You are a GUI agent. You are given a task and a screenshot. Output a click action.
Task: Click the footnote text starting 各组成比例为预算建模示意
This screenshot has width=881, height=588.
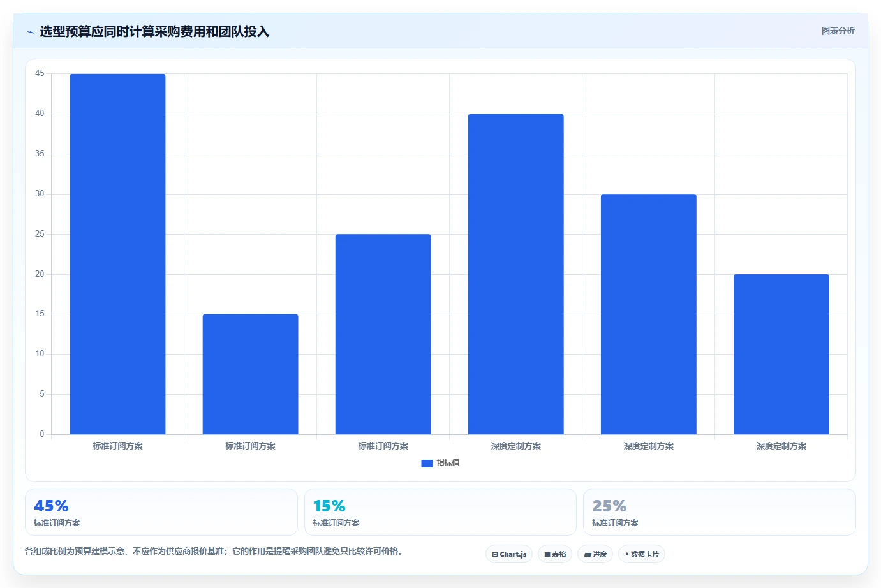(214, 551)
